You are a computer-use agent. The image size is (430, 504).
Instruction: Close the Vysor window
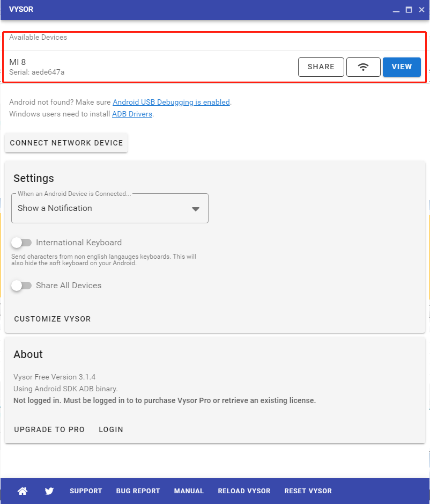click(421, 10)
